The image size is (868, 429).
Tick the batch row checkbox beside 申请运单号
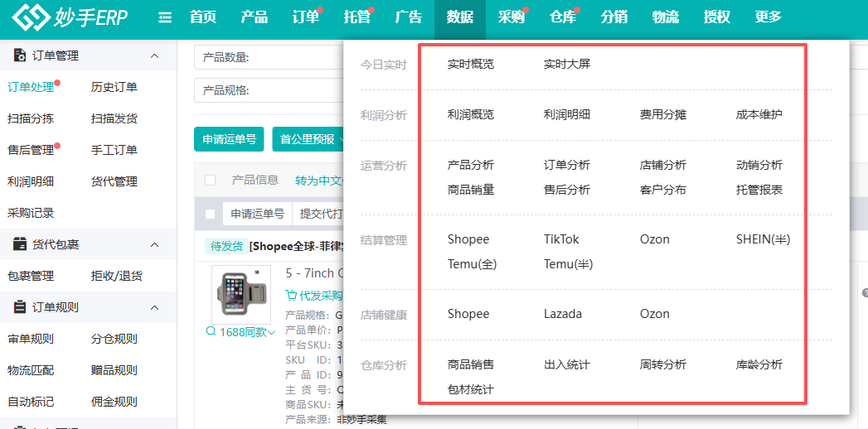point(211,214)
